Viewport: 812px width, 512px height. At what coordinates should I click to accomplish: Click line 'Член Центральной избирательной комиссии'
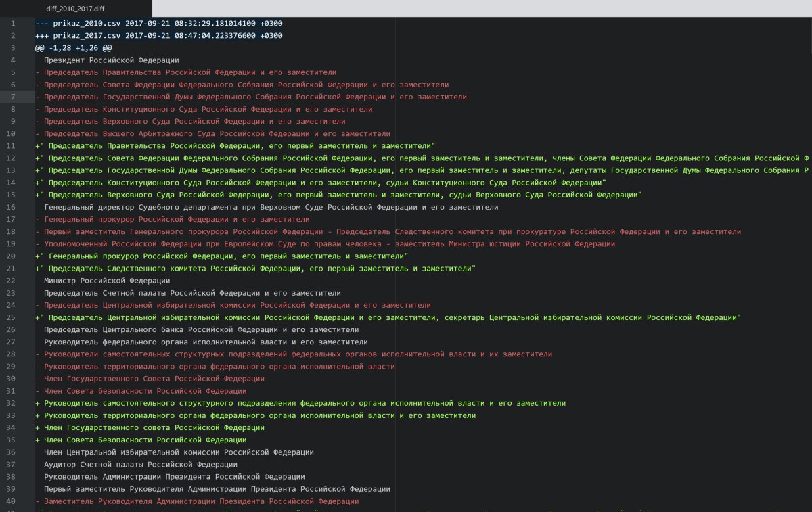point(179,452)
